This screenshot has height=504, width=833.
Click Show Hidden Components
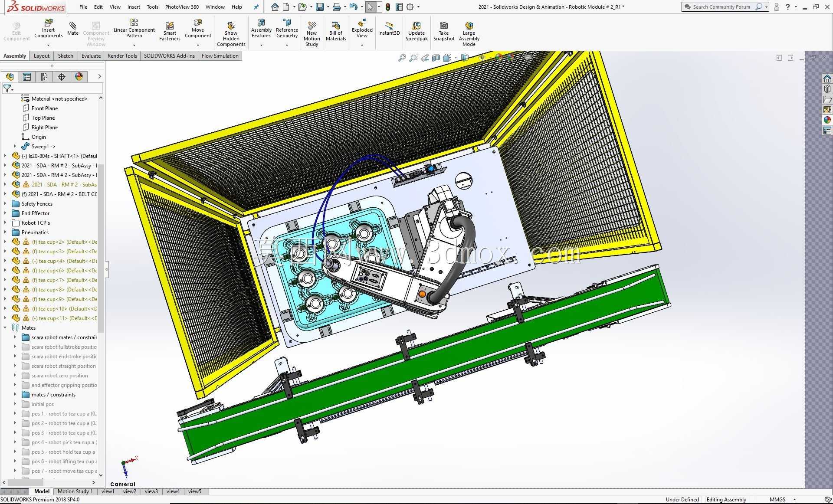231,34
